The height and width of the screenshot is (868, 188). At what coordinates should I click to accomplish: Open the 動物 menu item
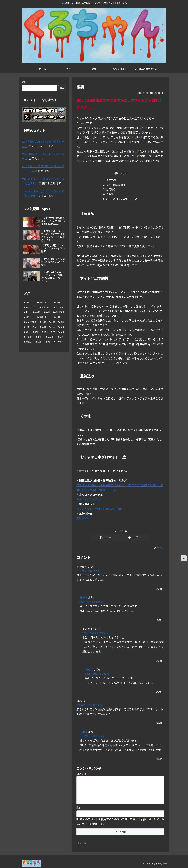[x=94, y=69]
